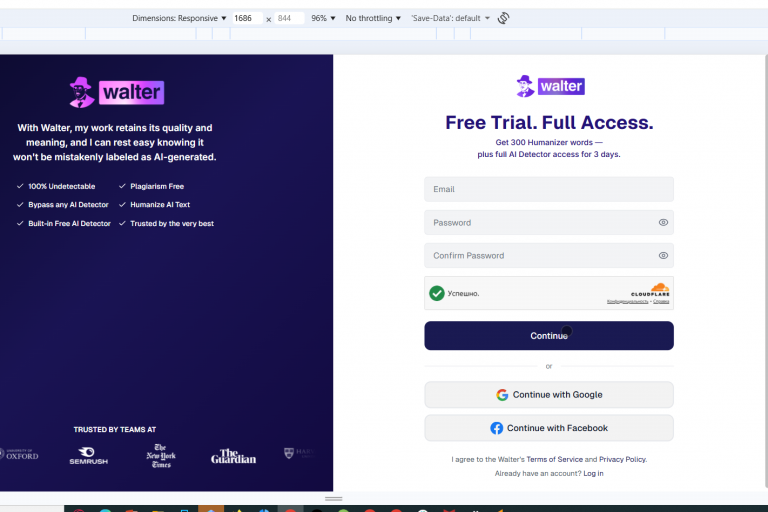Click the Walter logo above signup form
This screenshot has width=768, height=512.
pyautogui.click(x=550, y=86)
